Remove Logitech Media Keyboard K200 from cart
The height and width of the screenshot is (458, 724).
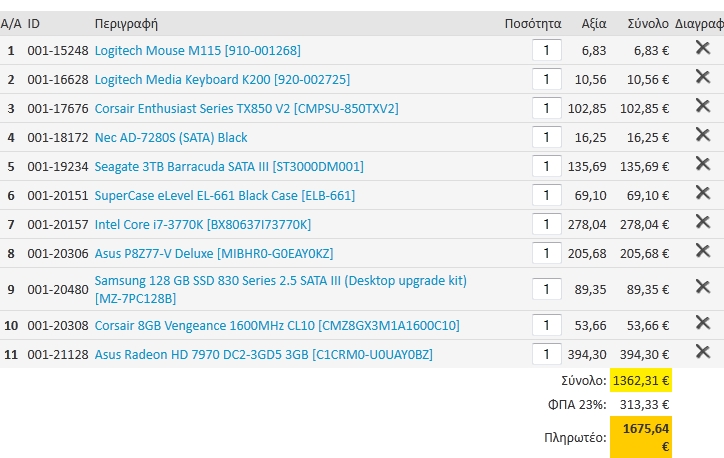(703, 77)
